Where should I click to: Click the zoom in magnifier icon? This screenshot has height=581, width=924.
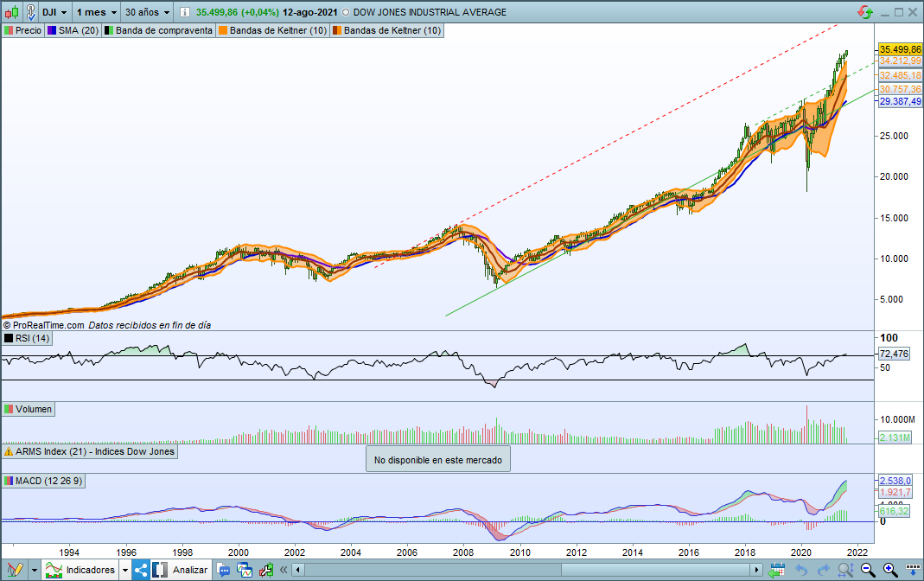(889, 570)
